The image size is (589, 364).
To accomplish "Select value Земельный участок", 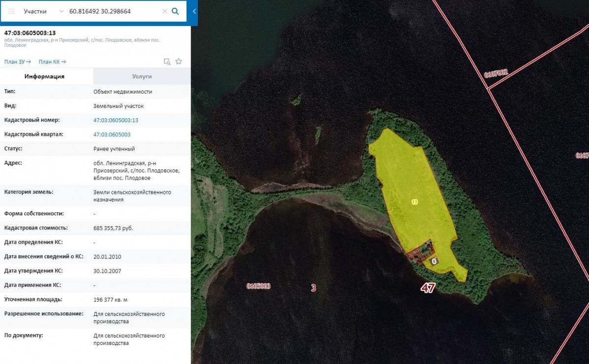I will (x=119, y=106).
